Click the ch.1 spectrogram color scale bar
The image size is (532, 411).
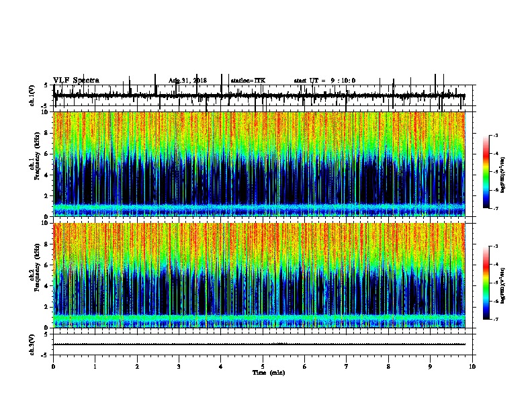click(486, 172)
